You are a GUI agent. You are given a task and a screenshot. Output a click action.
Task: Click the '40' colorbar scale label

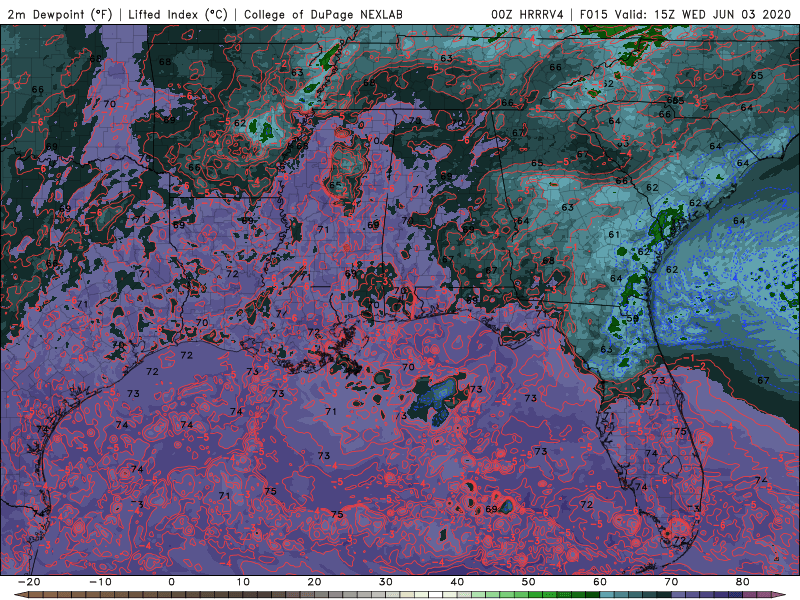pyautogui.click(x=457, y=582)
